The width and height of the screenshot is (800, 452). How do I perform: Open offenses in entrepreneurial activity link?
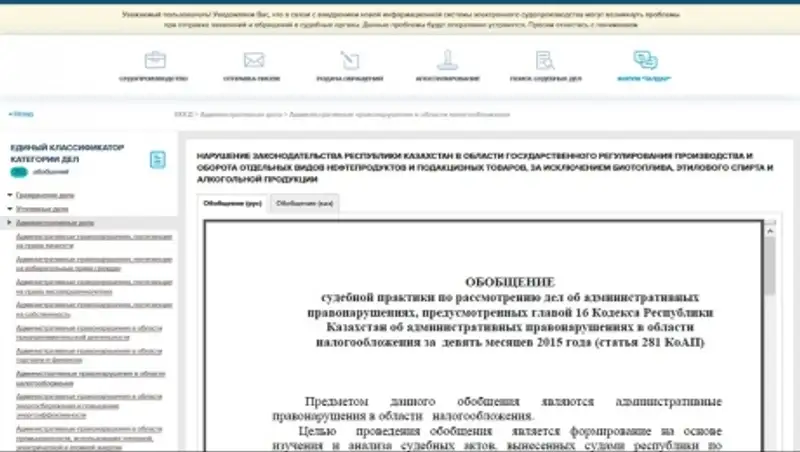coord(89,333)
